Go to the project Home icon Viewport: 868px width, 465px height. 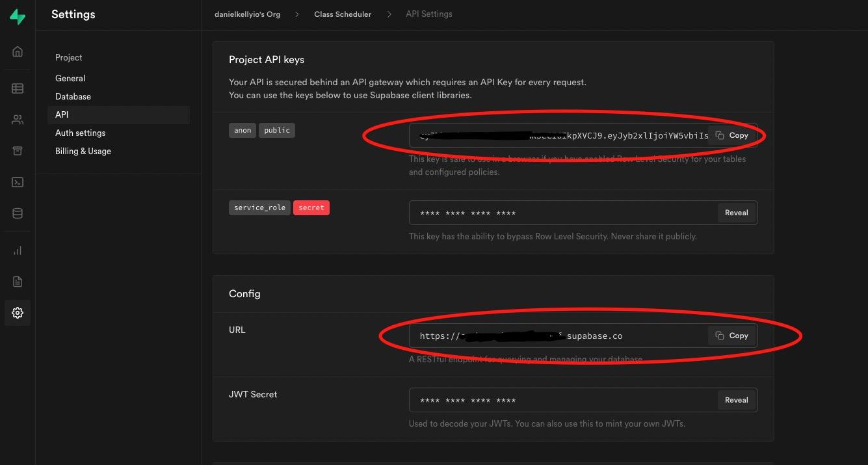pyautogui.click(x=18, y=52)
